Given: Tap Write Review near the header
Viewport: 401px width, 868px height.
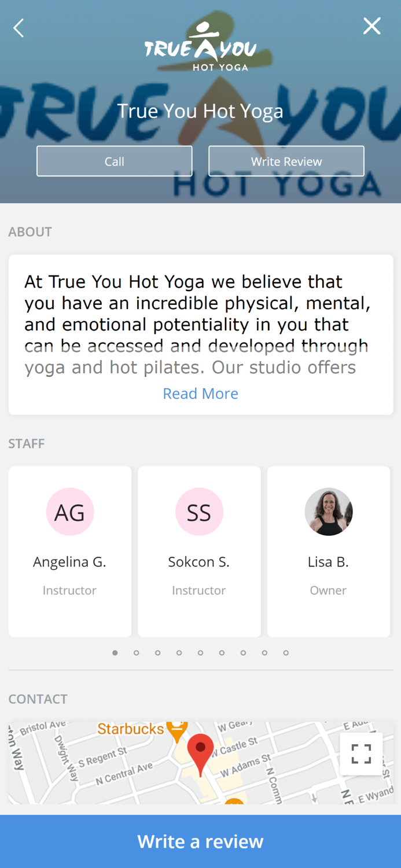Looking at the screenshot, I should (x=286, y=161).
